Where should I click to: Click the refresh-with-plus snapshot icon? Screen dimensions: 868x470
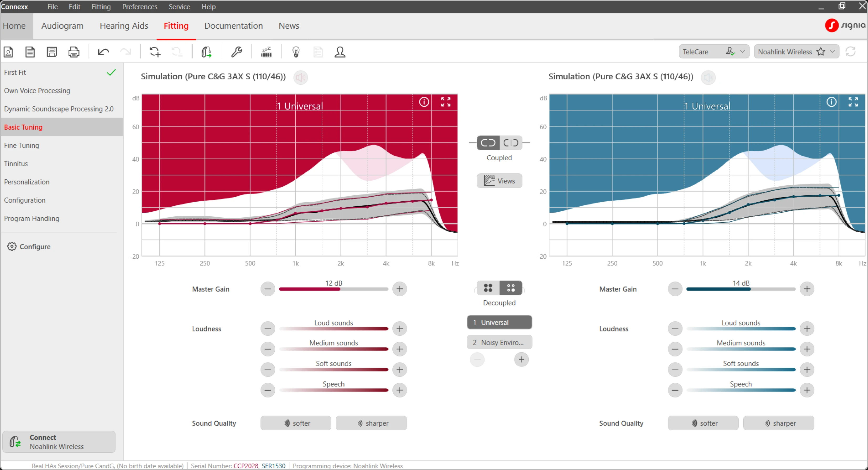click(155, 52)
